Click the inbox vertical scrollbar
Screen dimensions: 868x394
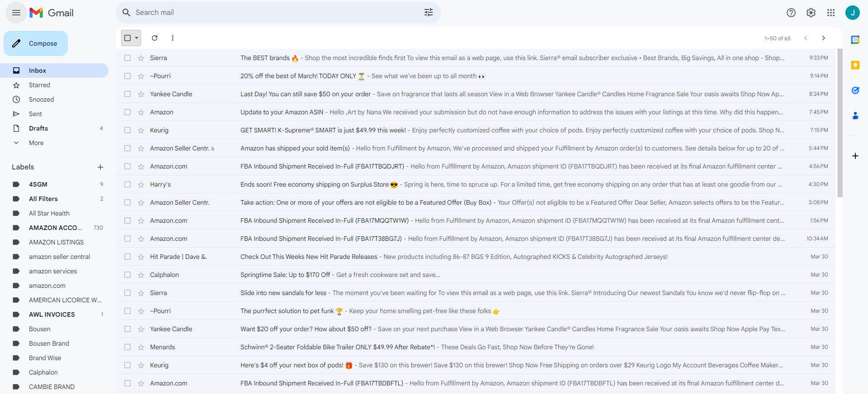pyautogui.click(x=840, y=123)
